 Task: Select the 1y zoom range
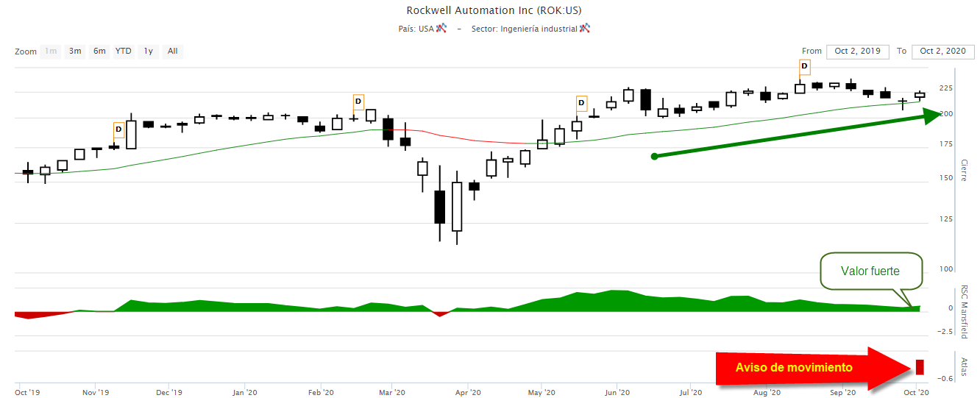click(x=149, y=51)
